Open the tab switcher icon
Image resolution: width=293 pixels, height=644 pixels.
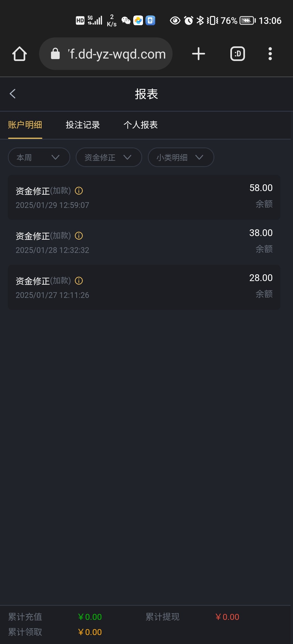[x=237, y=54]
